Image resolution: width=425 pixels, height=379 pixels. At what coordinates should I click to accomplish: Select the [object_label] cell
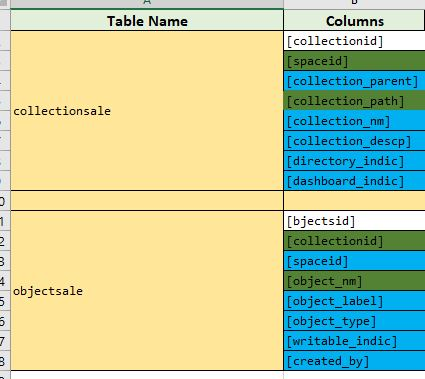coord(354,301)
